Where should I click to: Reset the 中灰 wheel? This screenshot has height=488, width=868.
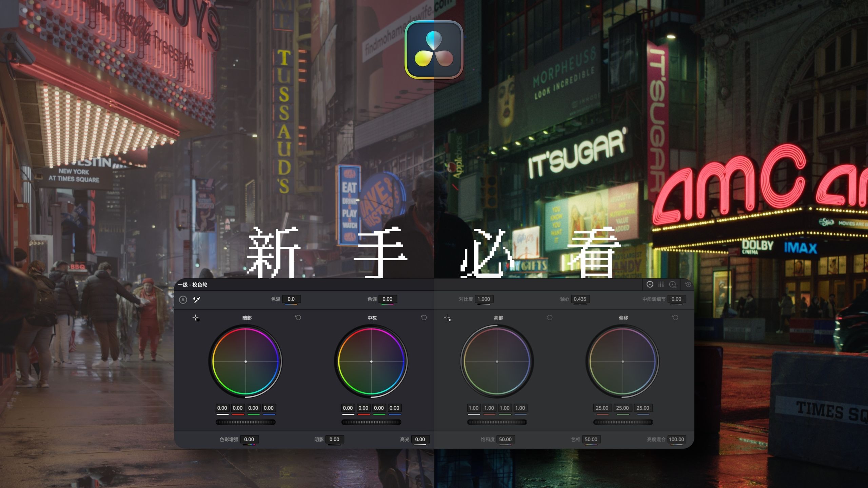pyautogui.click(x=424, y=318)
